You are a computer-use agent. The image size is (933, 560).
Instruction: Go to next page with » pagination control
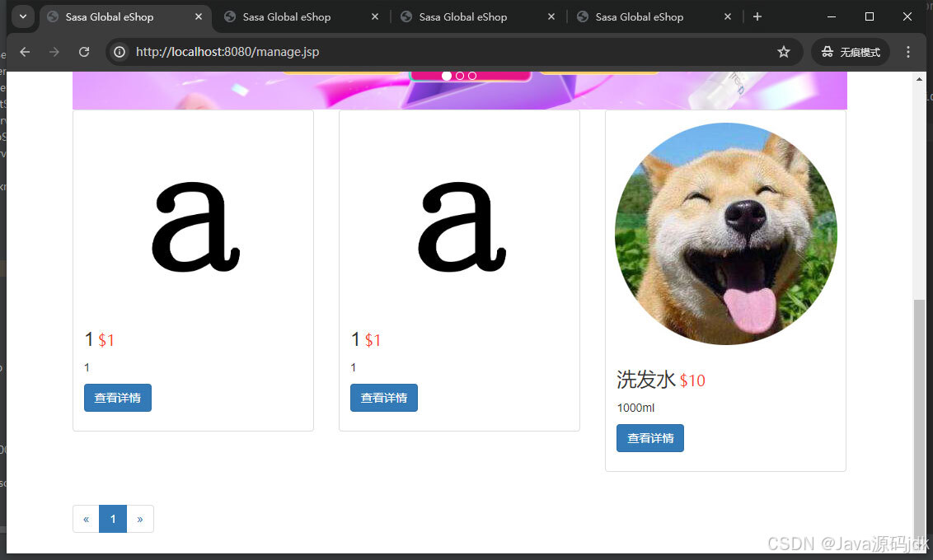point(140,519)
